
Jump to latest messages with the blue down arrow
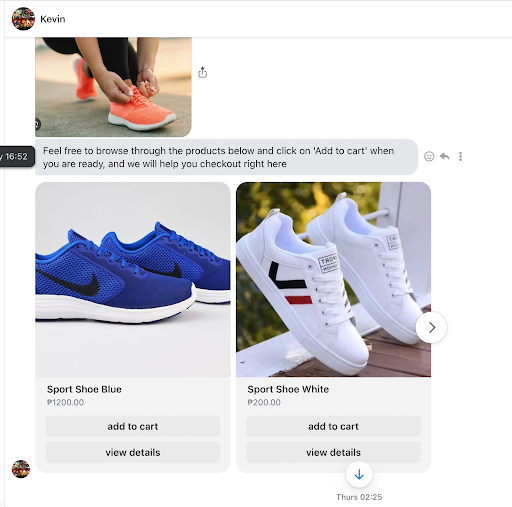tap(359, 474)
